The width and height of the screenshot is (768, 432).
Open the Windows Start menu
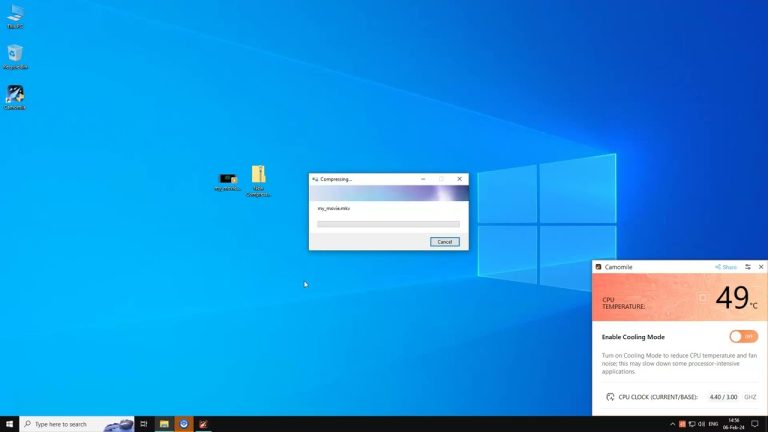pyautogui.click(x=9, y=424)
